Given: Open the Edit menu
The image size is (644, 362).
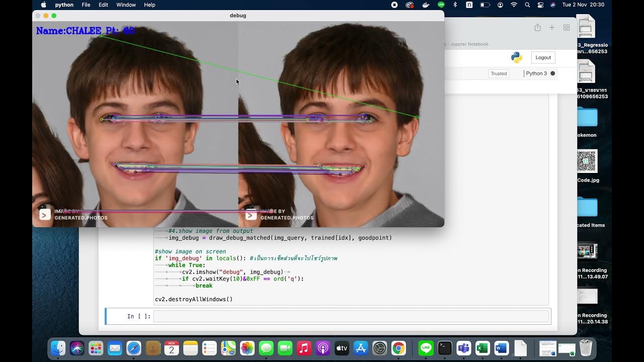Looking at the screenshot, I should (104, 5).
